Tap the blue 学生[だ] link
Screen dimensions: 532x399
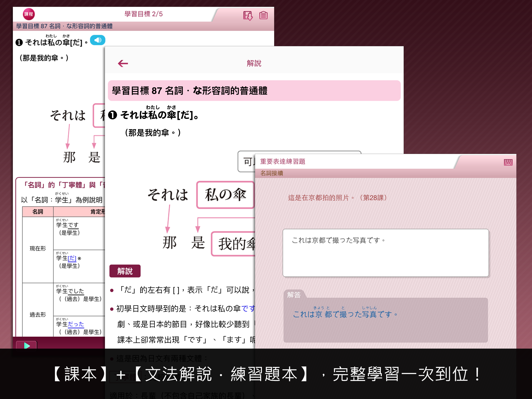pyautogui.click(x=72, y=258)
